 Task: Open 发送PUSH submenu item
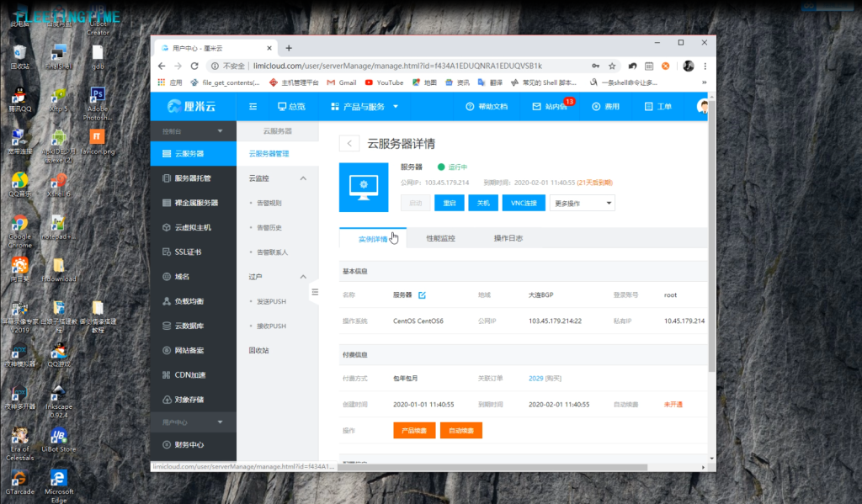271,301
